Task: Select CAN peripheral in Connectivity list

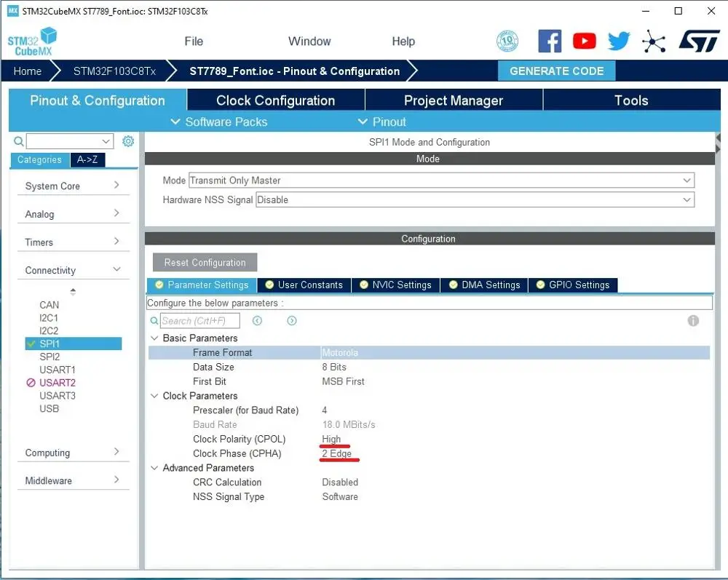Action: (x=50, y=305)
